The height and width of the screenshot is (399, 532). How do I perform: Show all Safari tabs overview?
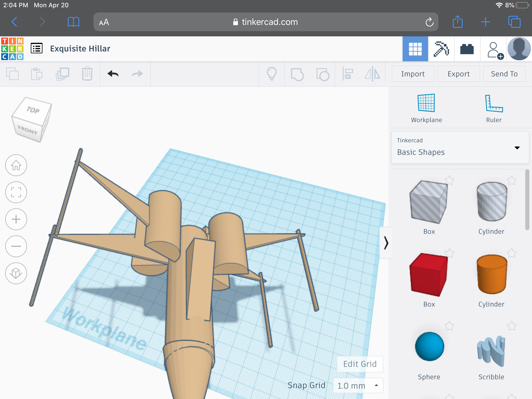(514, 22)
